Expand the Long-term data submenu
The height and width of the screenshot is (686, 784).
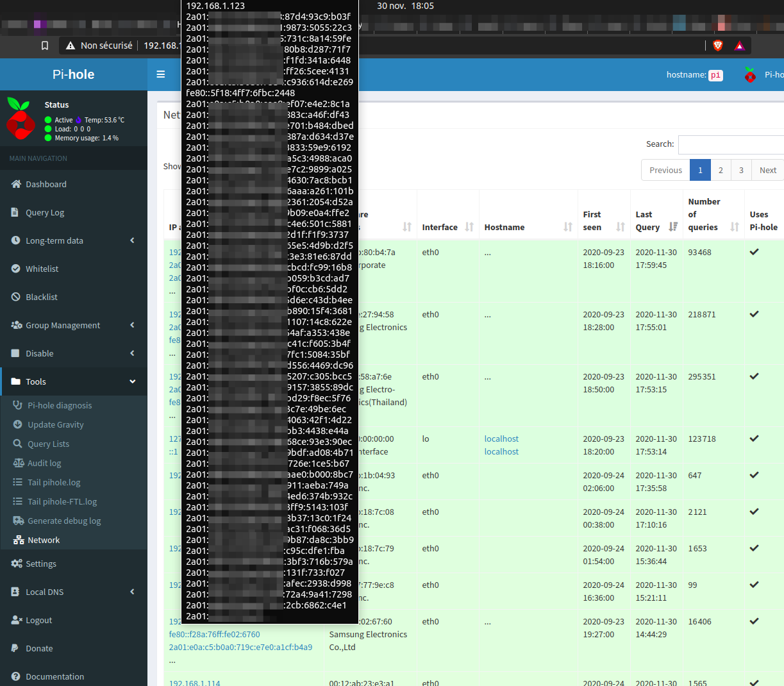[x=74, y=240]
